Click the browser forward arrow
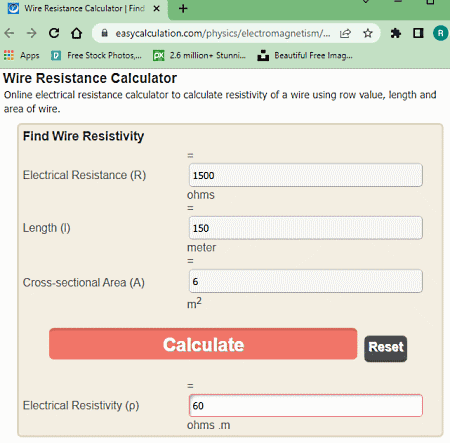The width and height of the screenshot is (450, 443). tap(31, 33)
